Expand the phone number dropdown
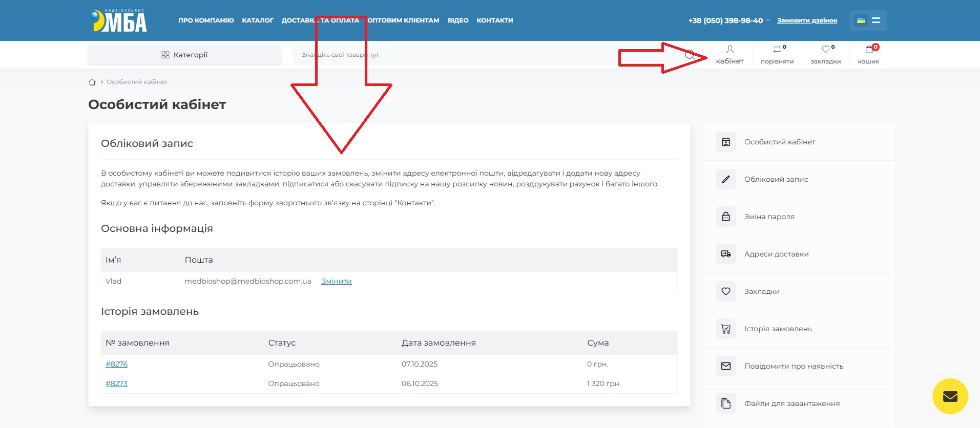This screenshot has height=428, width=980. 767,20
